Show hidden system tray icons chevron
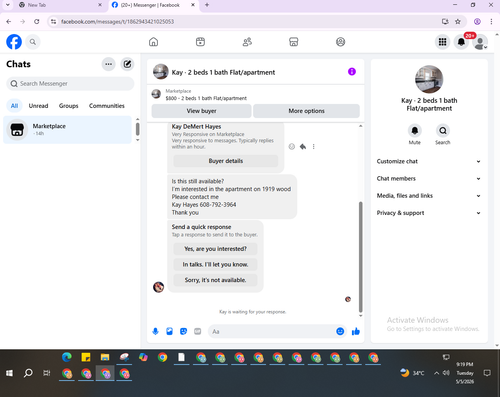Viewport: 500px width, 397px height. pos(436,373)
